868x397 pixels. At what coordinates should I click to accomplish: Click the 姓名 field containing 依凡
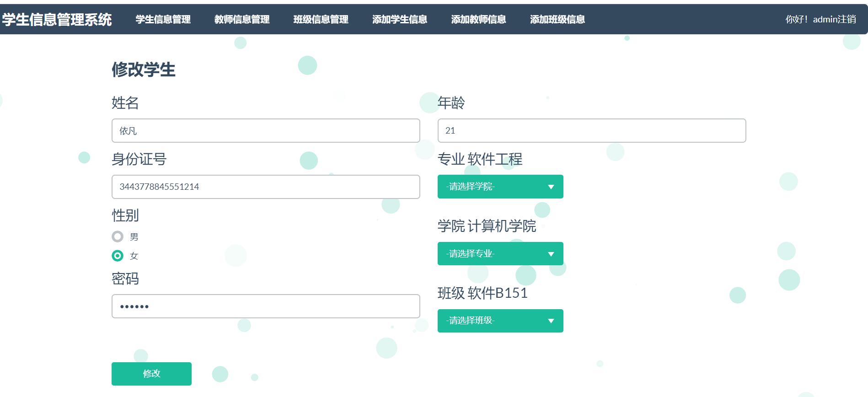pyautogui.click(x=266, y=131)
